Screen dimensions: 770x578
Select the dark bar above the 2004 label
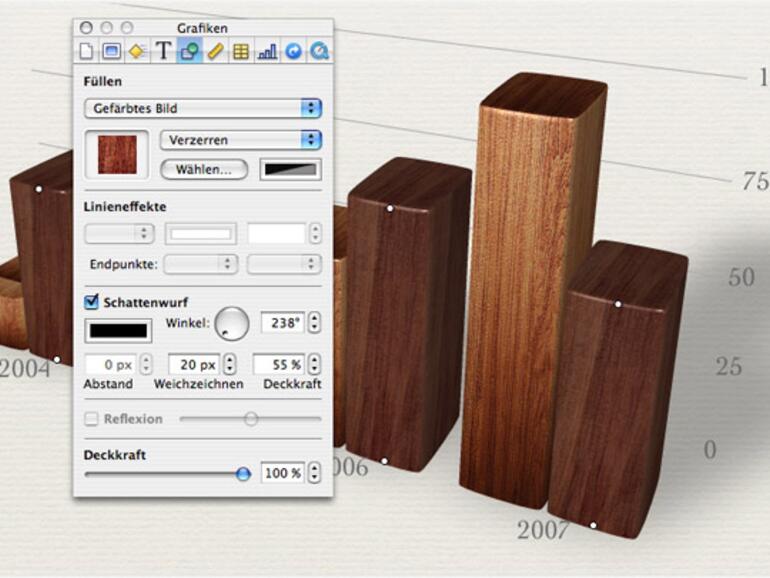[x=44, y=265]
